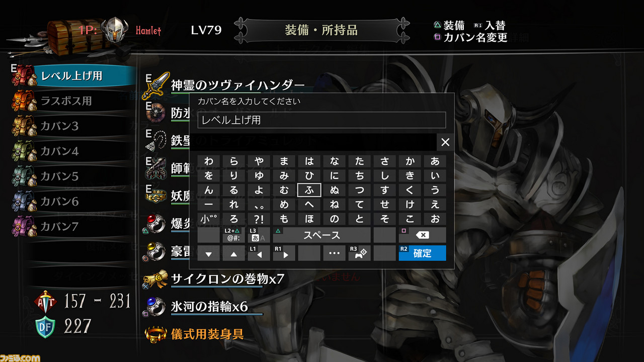
Task: Confirm with the 確定 button
Action: [x=422, y=253]
